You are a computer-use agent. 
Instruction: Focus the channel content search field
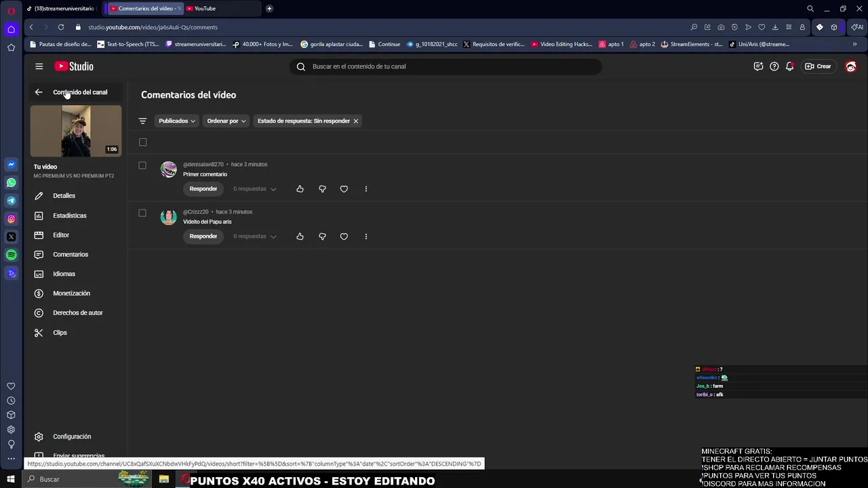pos(446,66)
